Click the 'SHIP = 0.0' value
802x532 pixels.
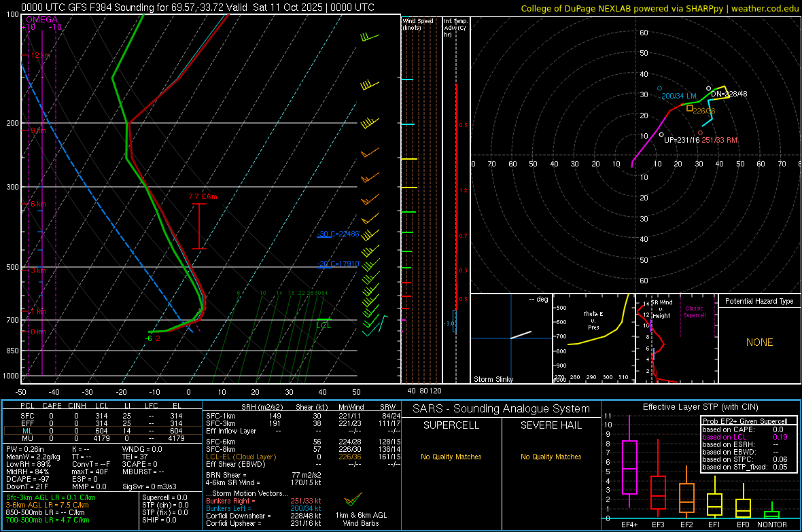tap(159, 520)
